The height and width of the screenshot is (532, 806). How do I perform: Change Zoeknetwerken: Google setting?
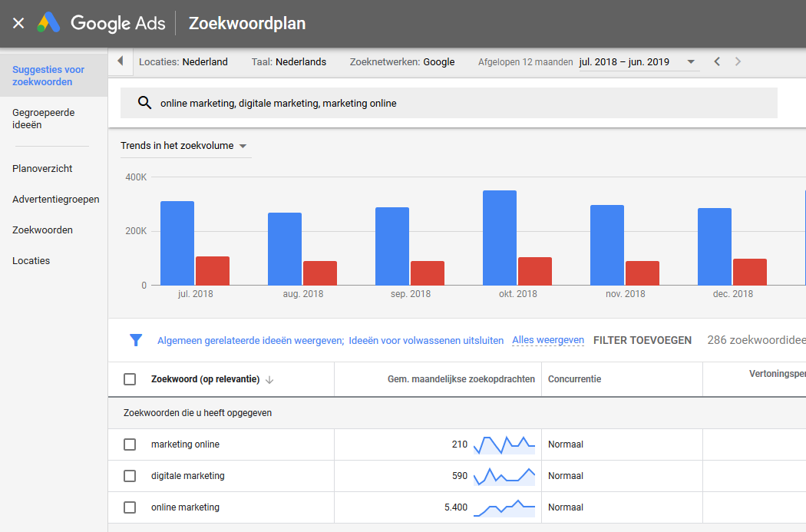402,61
